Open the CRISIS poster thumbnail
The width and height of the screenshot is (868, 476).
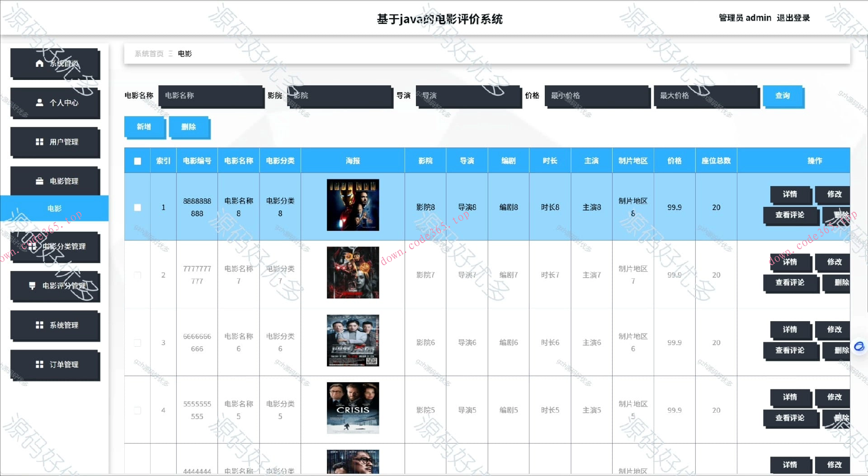[353, 408]
